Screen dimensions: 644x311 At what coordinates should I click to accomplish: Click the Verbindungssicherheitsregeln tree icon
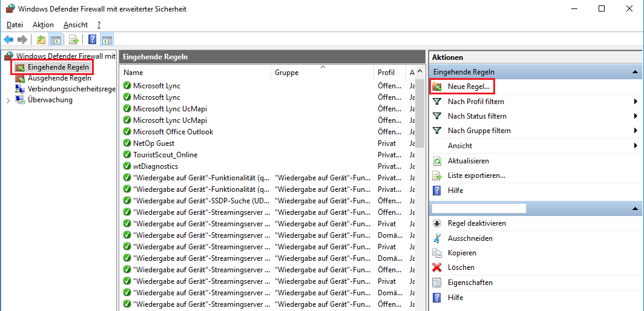pyautogui.click(x=20, y=89)
